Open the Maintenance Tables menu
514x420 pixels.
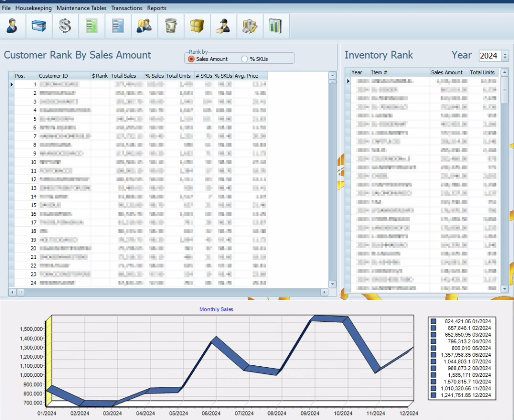(81, 8)
